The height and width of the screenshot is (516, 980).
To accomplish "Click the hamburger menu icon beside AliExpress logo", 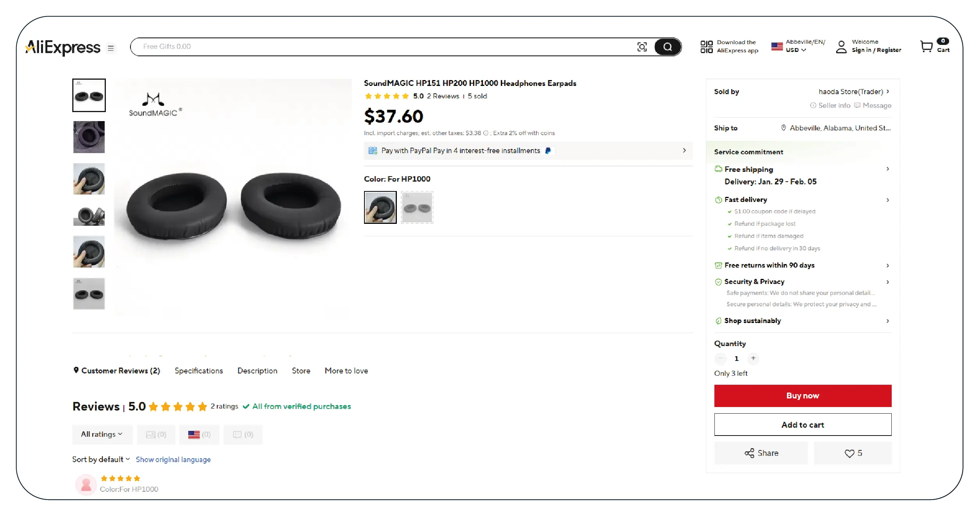I will coord(111,48).
